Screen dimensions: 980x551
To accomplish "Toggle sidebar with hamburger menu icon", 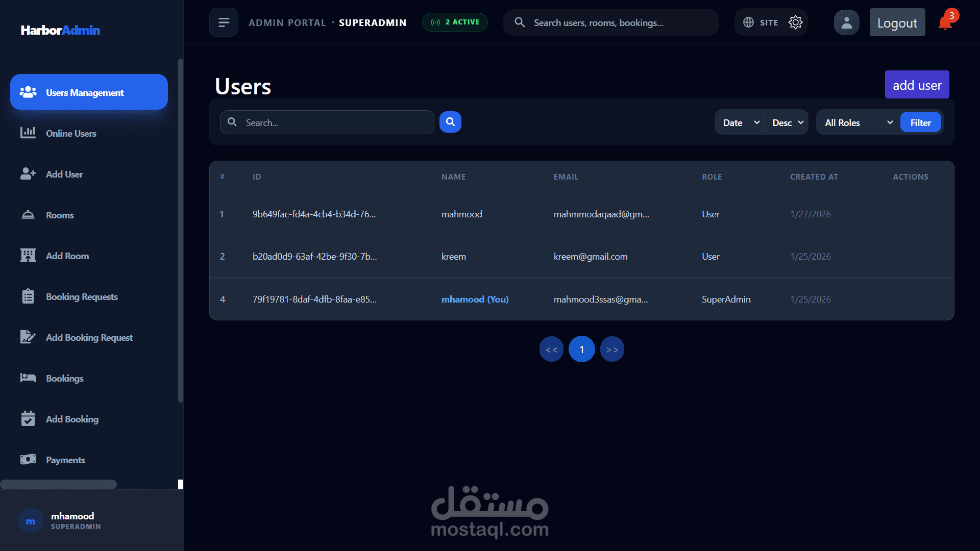I will tap(224, 22).
